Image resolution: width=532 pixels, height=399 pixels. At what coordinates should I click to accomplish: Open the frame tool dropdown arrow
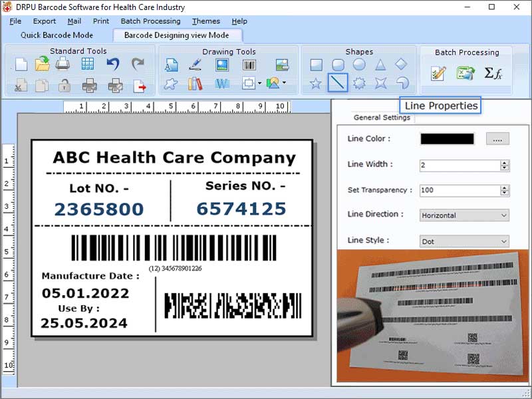click(x=259, y=83)
